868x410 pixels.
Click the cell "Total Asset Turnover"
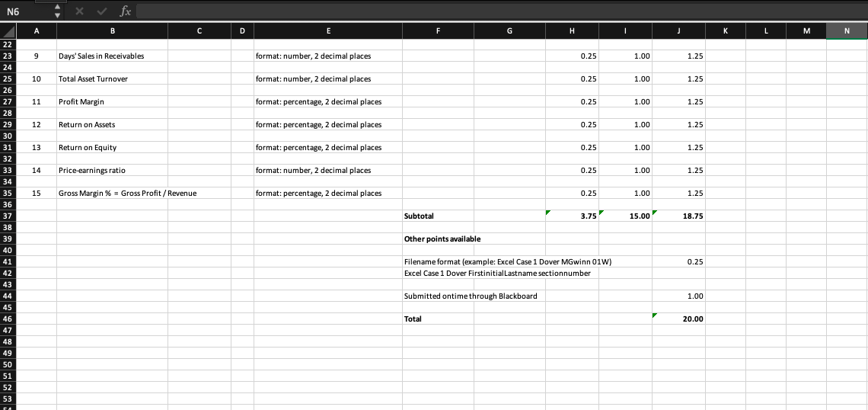(x=112, y=78)
